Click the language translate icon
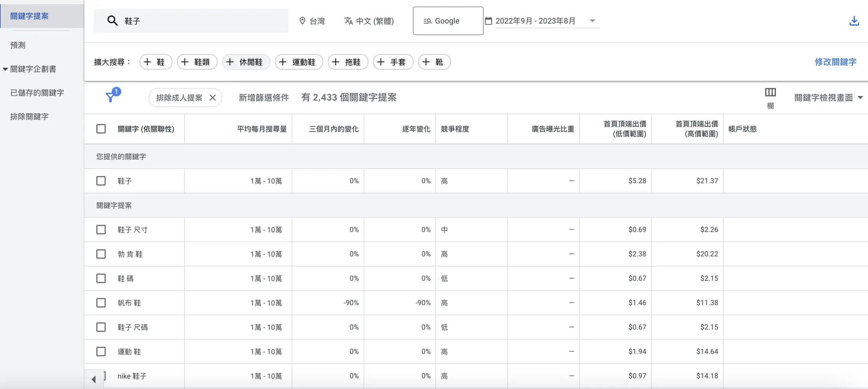The height and width of the screenshot is (389, 868). coord(349,21)
